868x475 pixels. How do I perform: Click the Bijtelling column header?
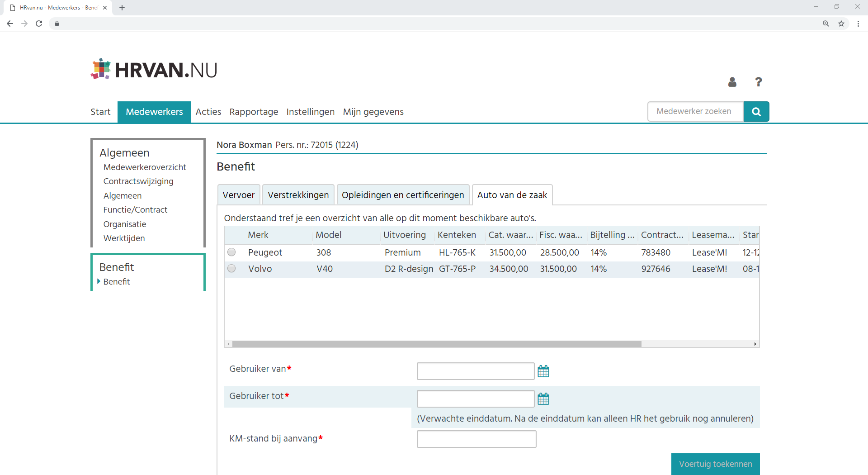pyautogui.click(x=612, y=235)
